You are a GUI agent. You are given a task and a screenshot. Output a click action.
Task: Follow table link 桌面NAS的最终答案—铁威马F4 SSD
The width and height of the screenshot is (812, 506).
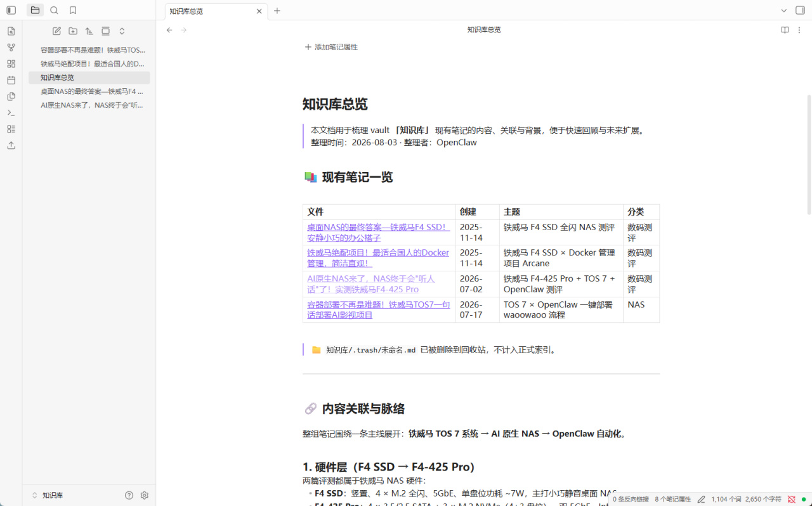tap(378, 232)
